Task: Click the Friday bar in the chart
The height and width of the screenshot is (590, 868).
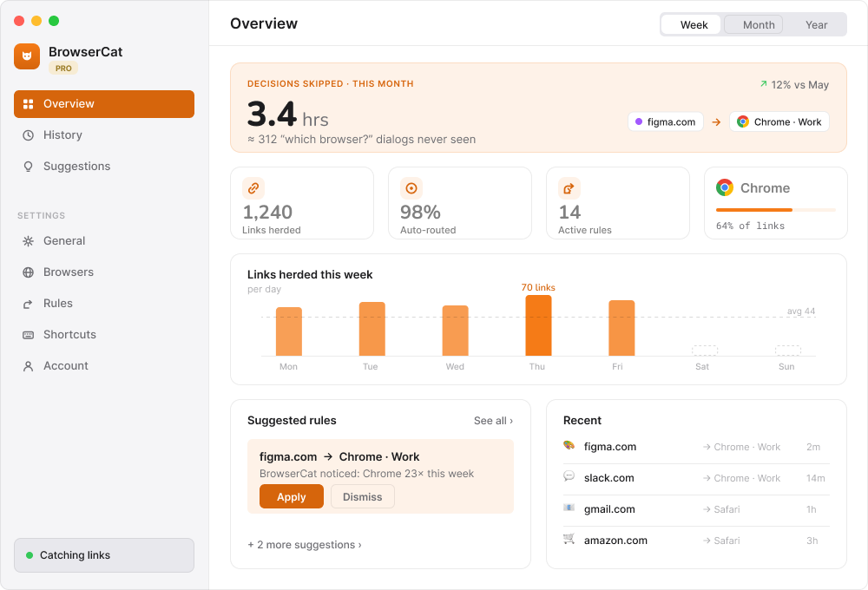Action: (x=621, y=328)
